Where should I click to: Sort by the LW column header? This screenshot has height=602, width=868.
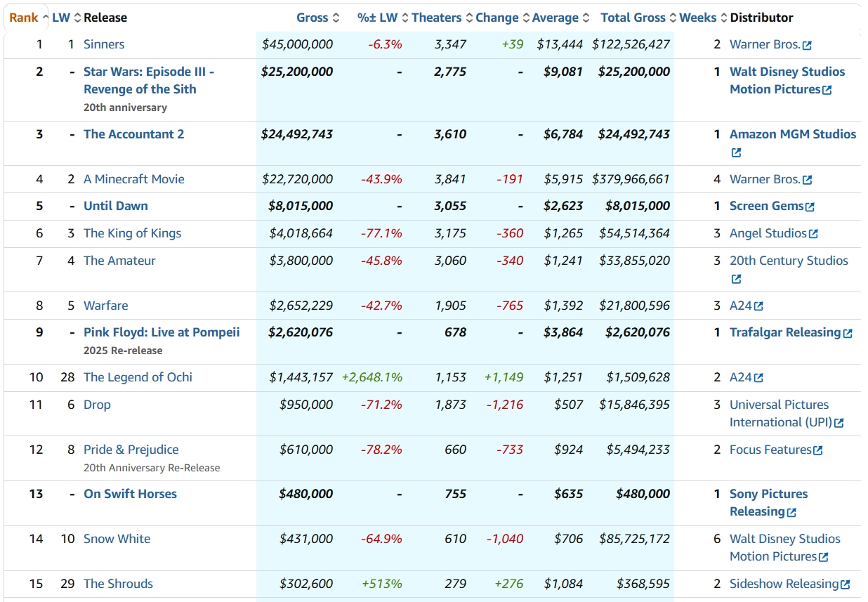(67, 18)
